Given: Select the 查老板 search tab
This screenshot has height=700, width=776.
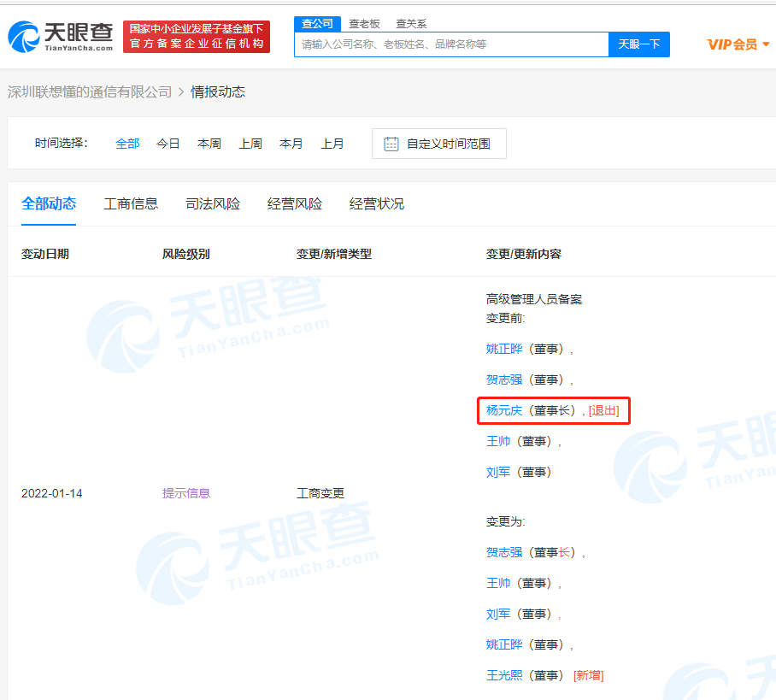Looking at the screenshot, I should 364,23.
